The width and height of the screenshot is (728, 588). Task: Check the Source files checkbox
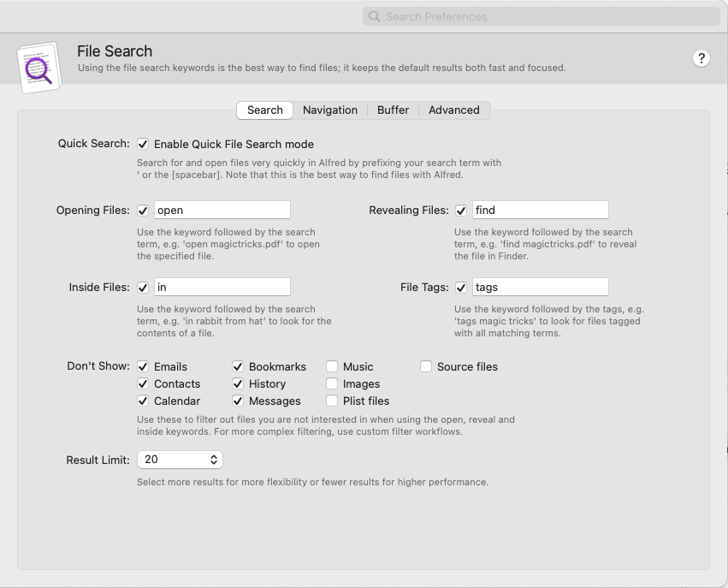point(426,367)
